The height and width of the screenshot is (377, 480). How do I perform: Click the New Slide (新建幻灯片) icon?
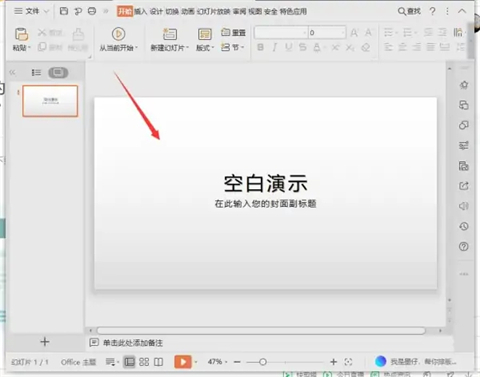tap(170, 34)
